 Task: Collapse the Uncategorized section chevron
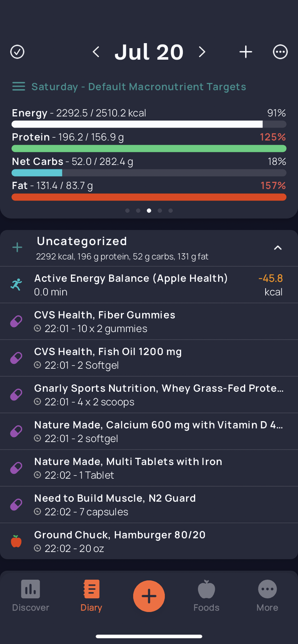[278, 248]
